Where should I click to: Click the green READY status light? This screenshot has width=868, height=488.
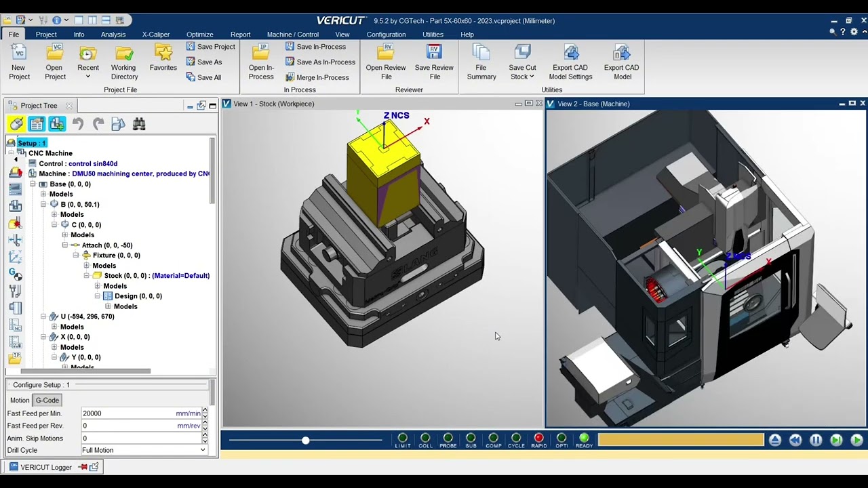584,440
